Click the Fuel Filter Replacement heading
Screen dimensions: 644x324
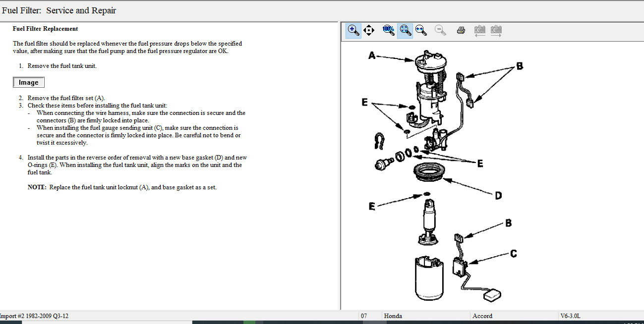tap(45, 29)
